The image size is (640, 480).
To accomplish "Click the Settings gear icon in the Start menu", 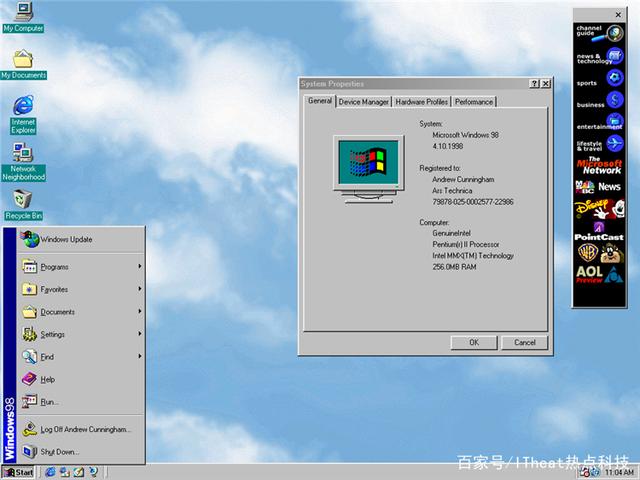I will click(x=29, y=334).
